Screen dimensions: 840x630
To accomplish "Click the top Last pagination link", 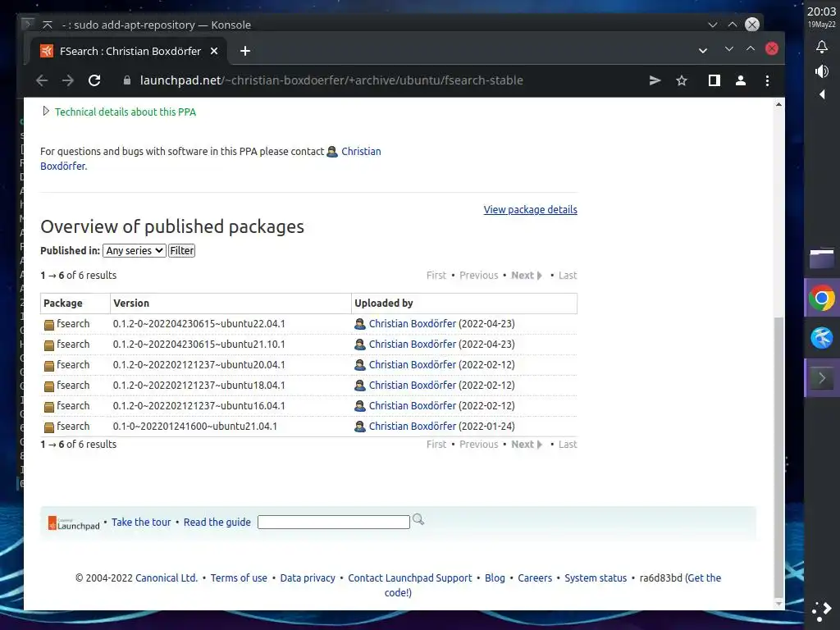I will [x=568, y=276].
